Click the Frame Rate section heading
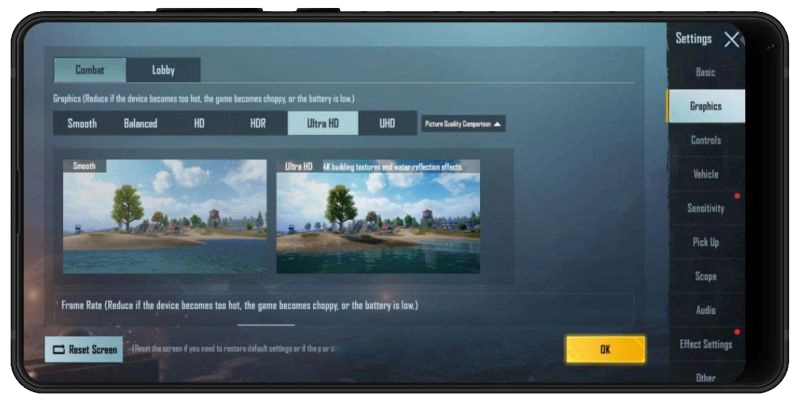 (x=240, y=305)
